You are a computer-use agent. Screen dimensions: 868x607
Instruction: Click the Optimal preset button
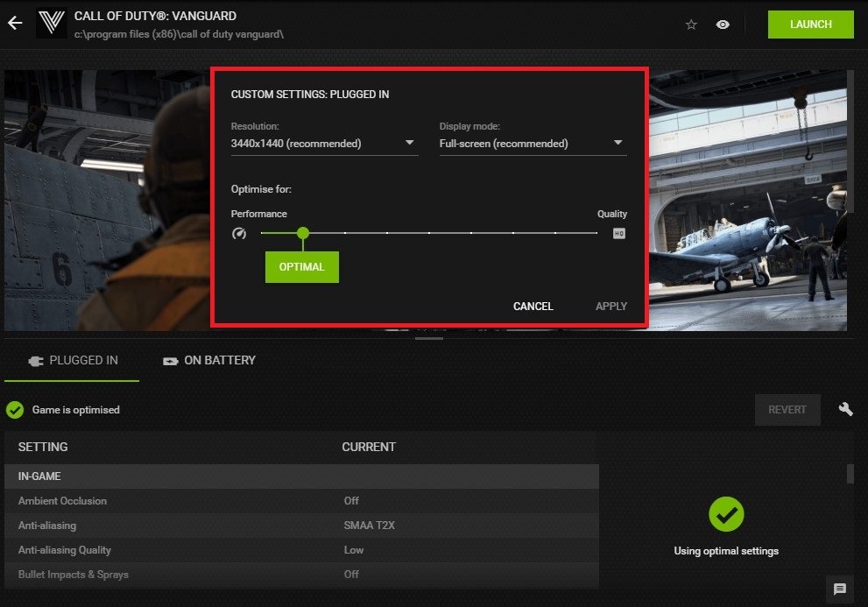301,267
